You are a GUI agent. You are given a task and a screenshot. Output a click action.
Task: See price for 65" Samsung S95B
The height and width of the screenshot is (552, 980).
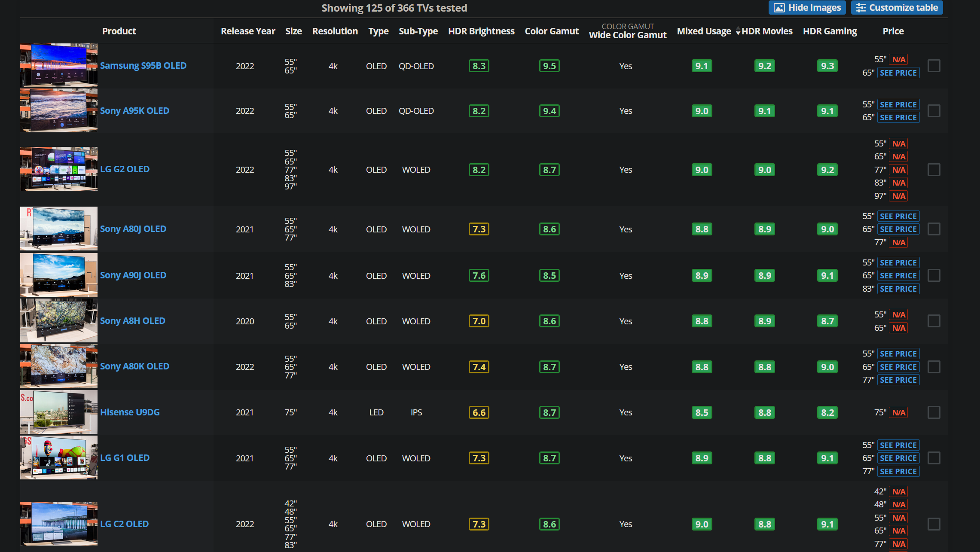click(x=898, y=73)
